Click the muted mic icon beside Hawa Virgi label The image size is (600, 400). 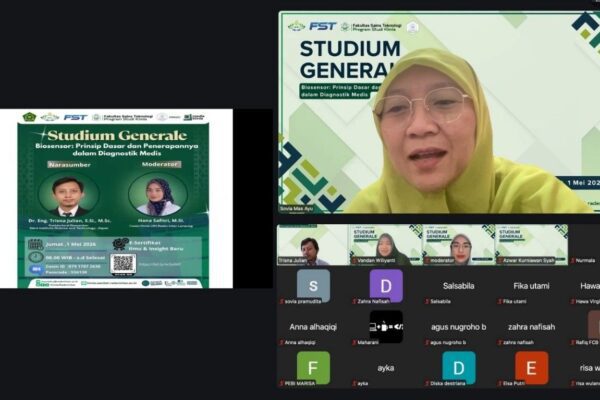coord(572,302)
